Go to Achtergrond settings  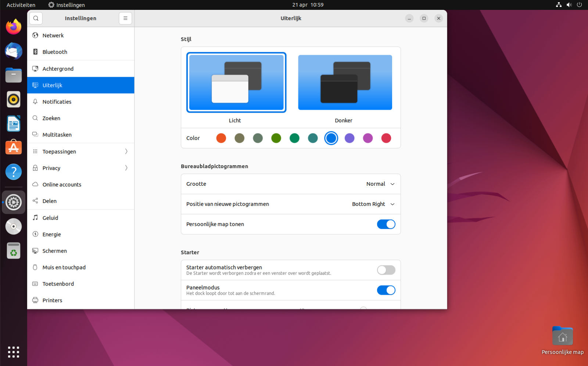click(58, 69)
